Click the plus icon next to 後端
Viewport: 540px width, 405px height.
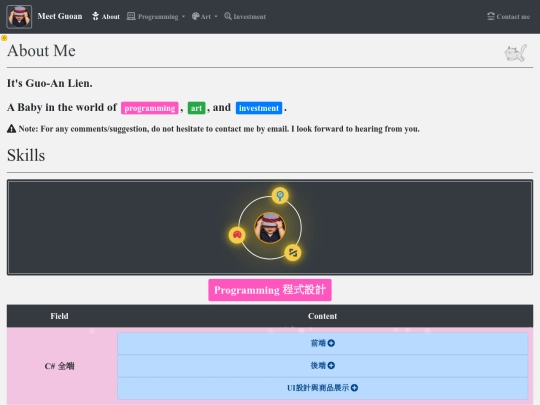click(331, 365)
